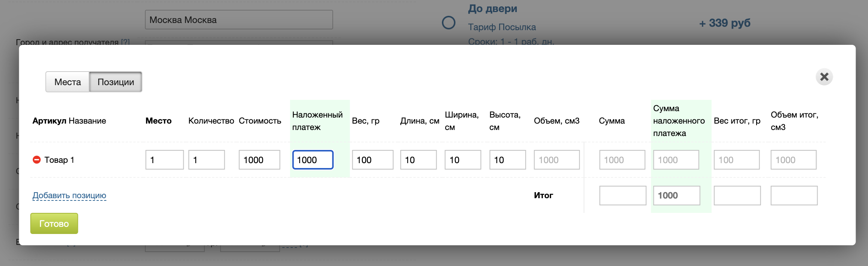Click the Место input field
The image size is (868, 266).
click(164, 160)
